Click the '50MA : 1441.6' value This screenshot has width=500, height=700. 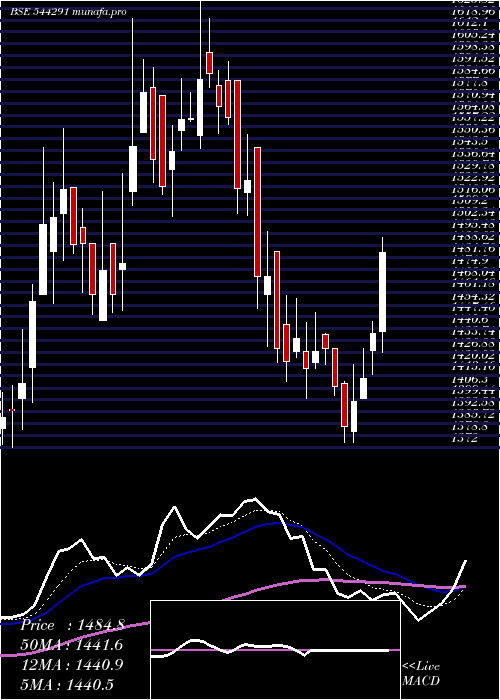point(72,645)
